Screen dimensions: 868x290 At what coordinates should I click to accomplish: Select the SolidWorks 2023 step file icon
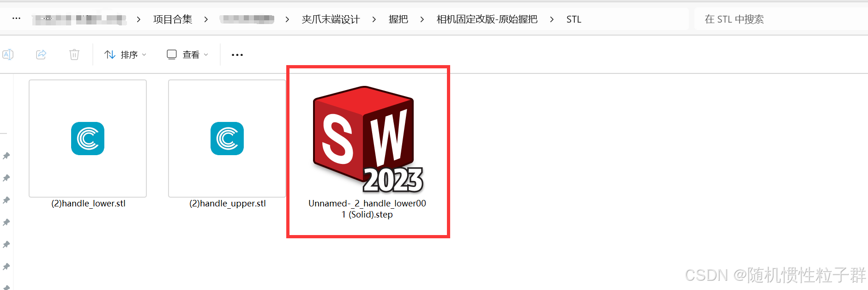368,139
